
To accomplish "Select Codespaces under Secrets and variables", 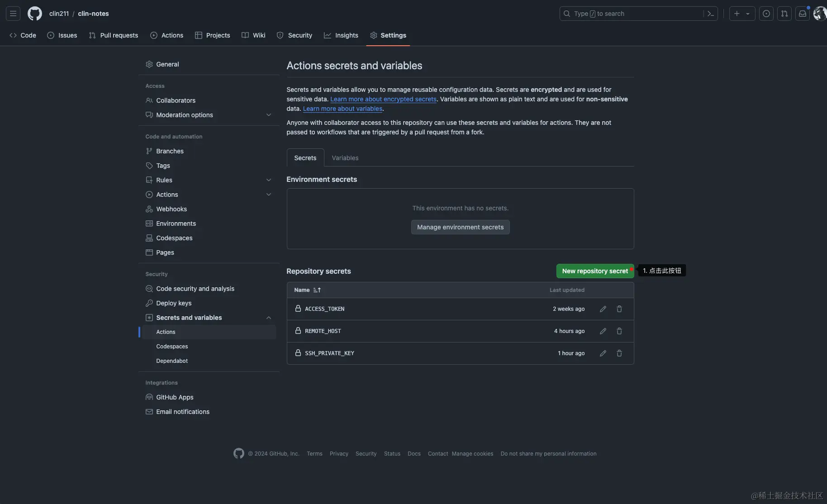I will click(209, 347).
